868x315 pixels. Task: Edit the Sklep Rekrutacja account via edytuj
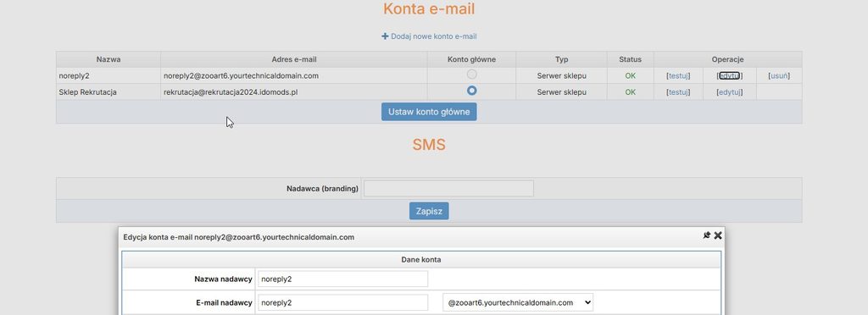pyautogui.click(x=730, y=92)
